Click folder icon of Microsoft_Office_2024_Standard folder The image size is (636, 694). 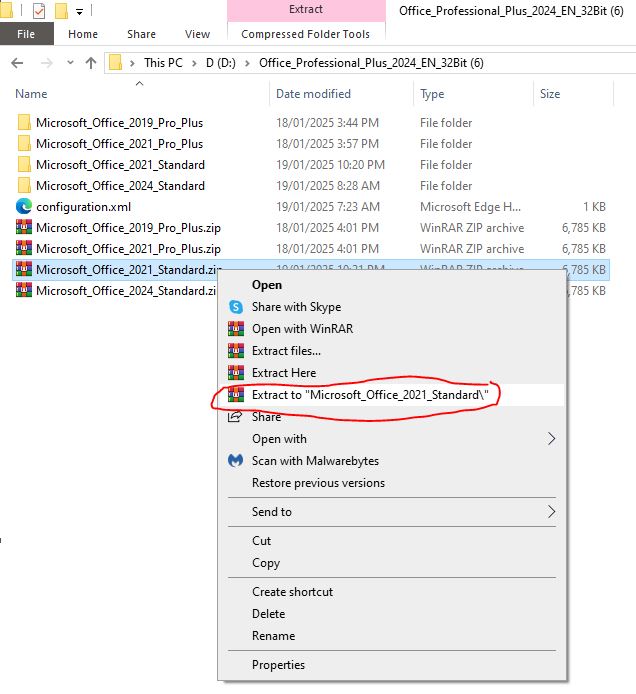[x=24, y=185]
